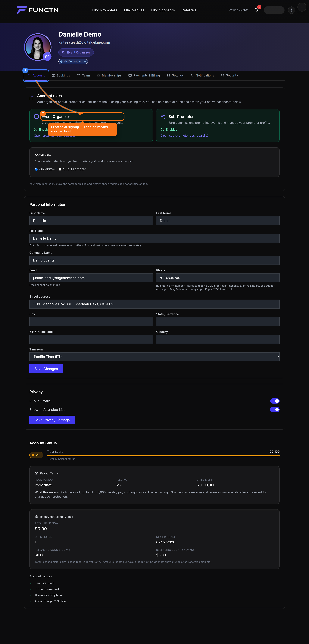This screenshot has height=644, width=309.
Task: Click the check-circle icon in the Sub-Promoter card
Action: click(162, 129)
